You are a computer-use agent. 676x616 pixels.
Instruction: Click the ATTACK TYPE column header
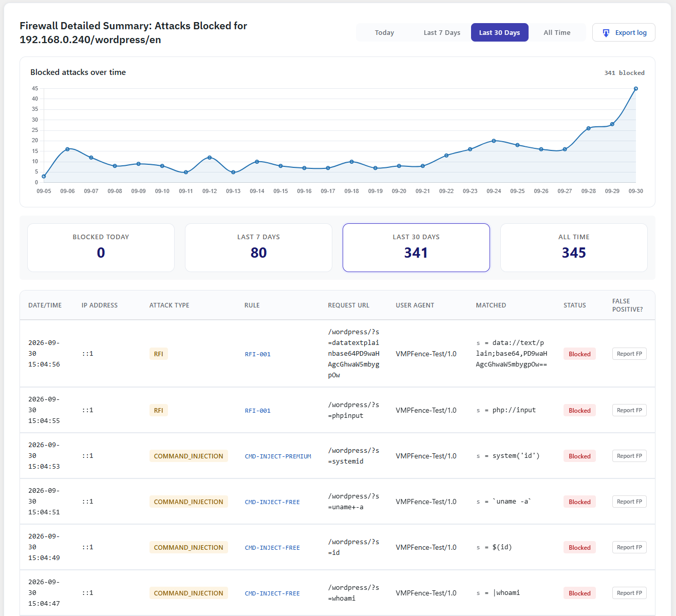pyautogui.click(x=170, y=305)
